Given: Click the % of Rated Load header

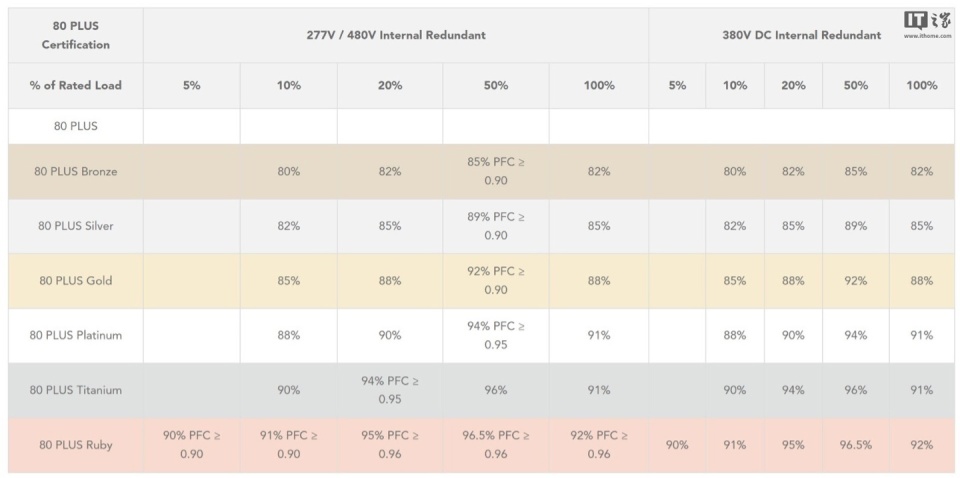Looking at the screenshot, I should tap(76, 85).
